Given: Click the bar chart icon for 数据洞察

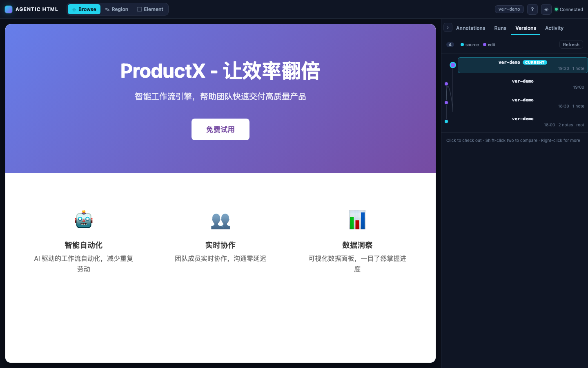Looking at the screenshot, I should pos(357,220).
